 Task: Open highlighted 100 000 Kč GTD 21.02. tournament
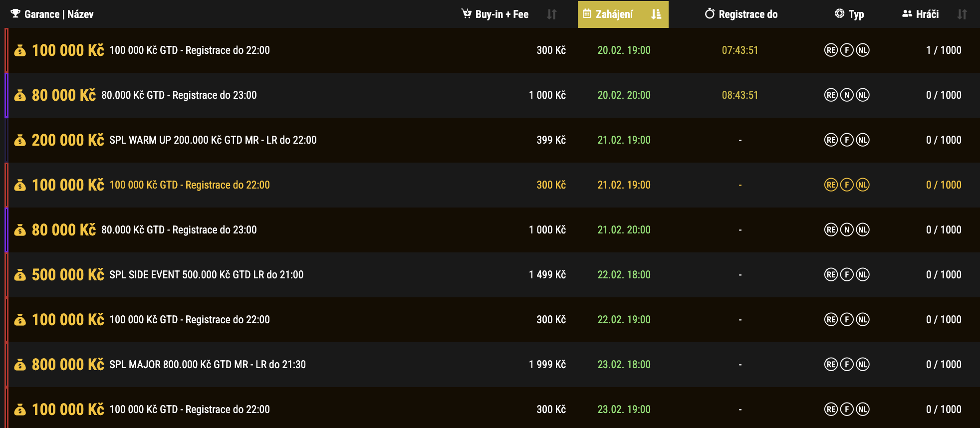click(x=190, y=185)
